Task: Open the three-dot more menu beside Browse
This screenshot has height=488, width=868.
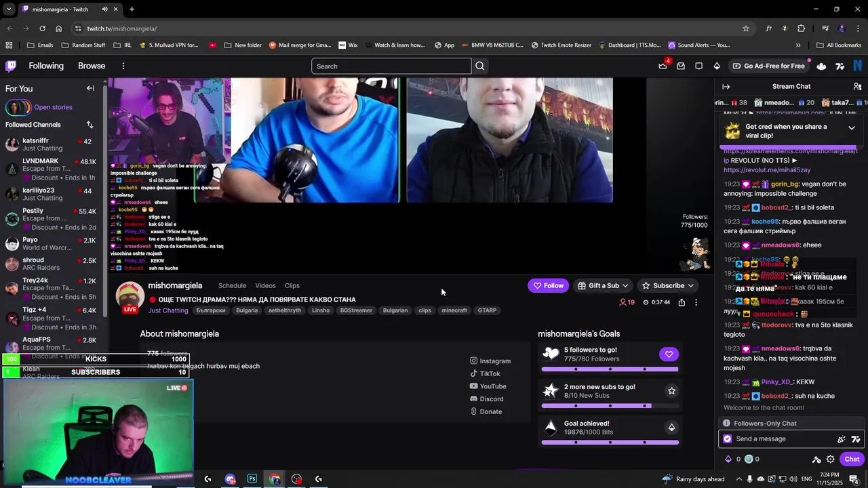Action: [x=123, y=66]
